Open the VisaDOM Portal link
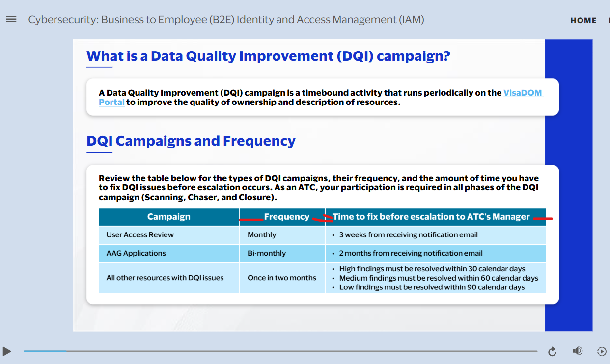Image resolution: width=610 pixels, height=364 pixels. (x=523, y=93)
